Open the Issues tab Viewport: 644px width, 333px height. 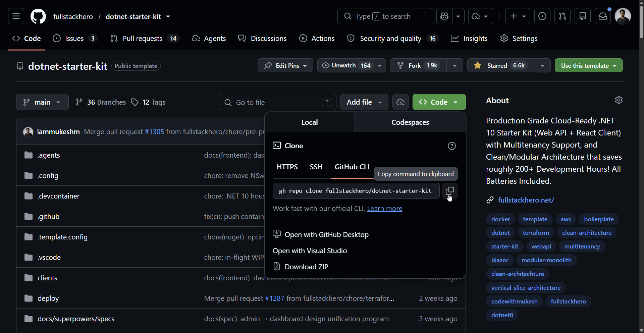click(75, 39)
